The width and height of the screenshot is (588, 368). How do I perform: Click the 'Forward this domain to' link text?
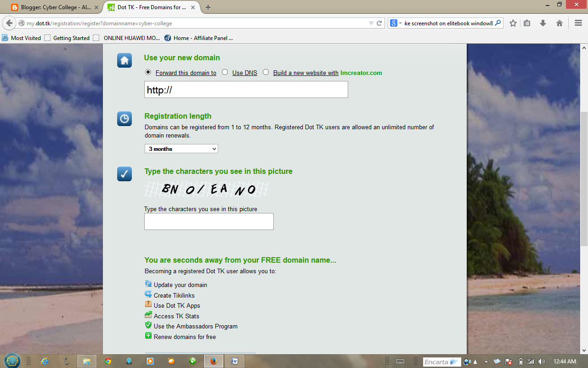(186, 73)
